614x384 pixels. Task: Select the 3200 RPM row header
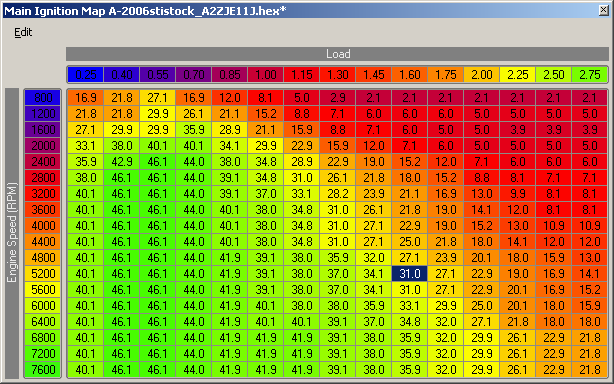click(43, 193)
